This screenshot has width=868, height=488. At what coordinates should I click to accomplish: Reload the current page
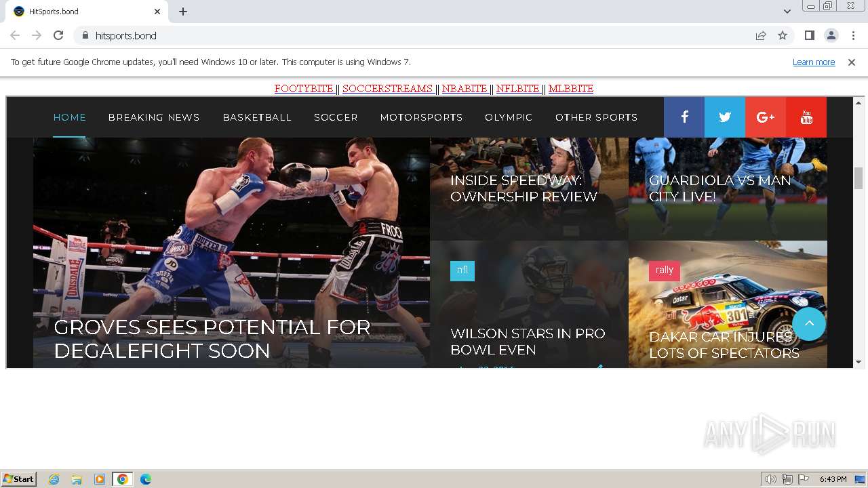point(58,35)
